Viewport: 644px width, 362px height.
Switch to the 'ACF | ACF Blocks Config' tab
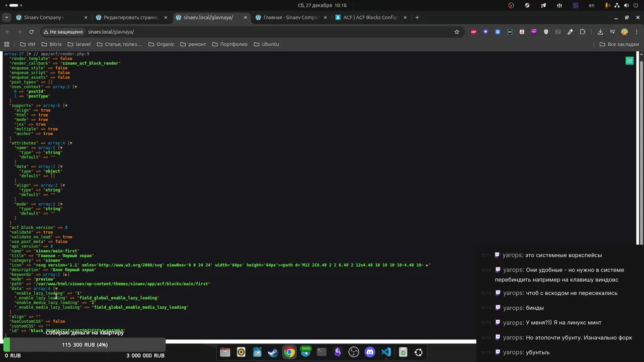tap(371, 17)
